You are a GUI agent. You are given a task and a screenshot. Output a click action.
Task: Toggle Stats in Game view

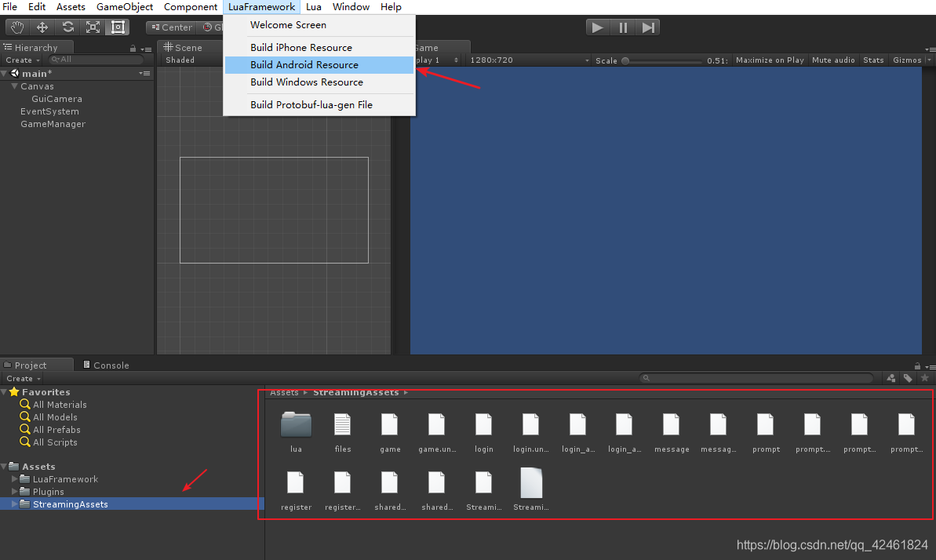click(873, 60)
